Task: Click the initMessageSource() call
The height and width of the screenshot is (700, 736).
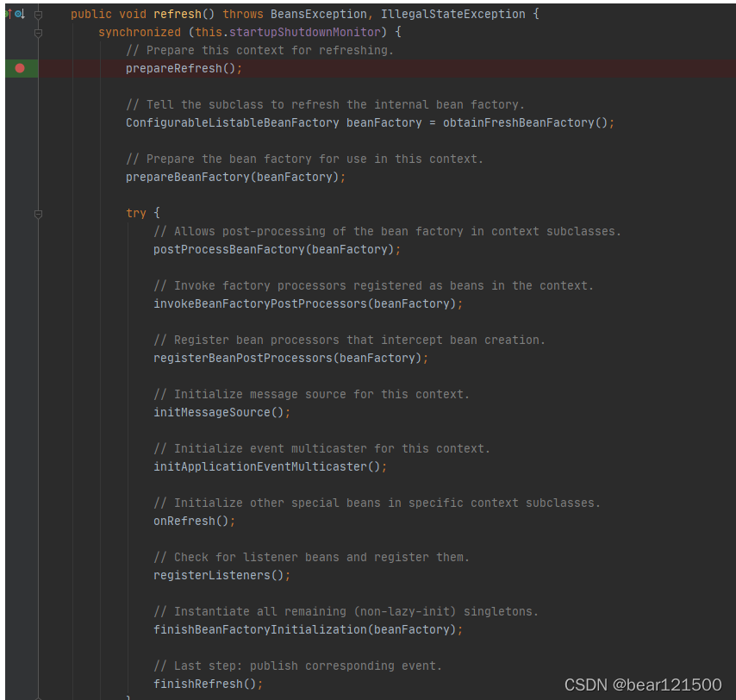Action: coord(219,412)
